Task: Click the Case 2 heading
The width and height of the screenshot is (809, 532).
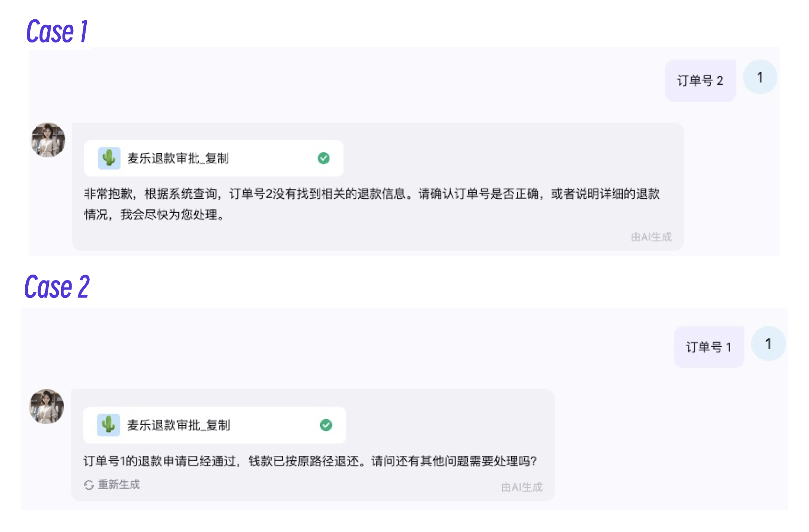Action: [x=57, y=287]
